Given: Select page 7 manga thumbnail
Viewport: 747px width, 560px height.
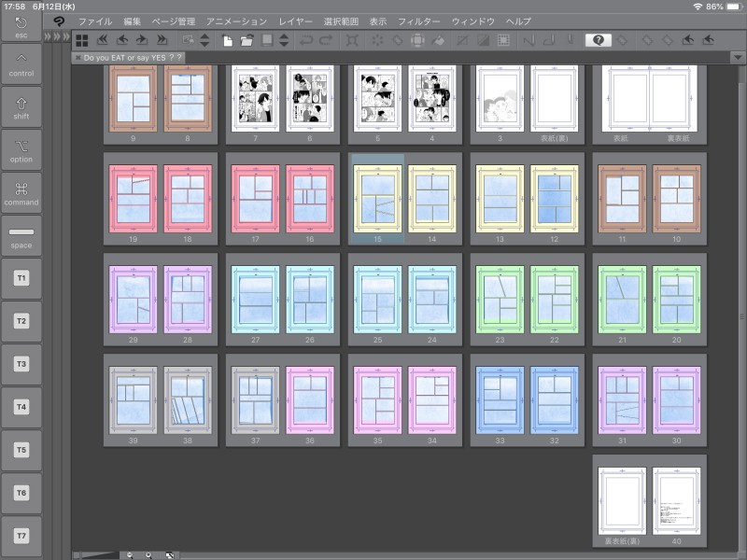Looking at the screenshot, I should 255,99.
